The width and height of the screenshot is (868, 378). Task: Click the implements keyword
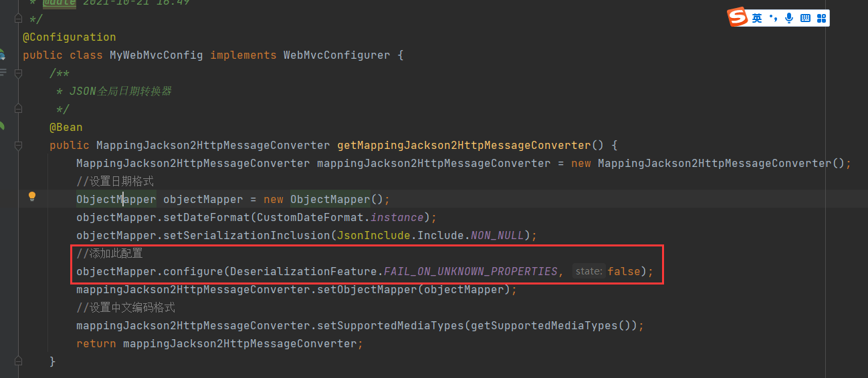(243, 55)
